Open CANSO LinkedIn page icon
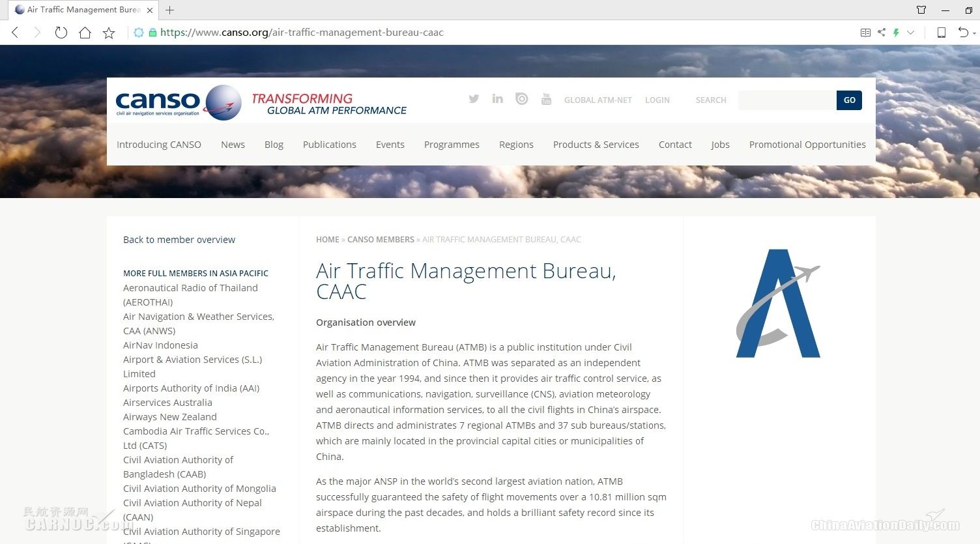Viewport: 980px width, 544px height. pos(498,99)
